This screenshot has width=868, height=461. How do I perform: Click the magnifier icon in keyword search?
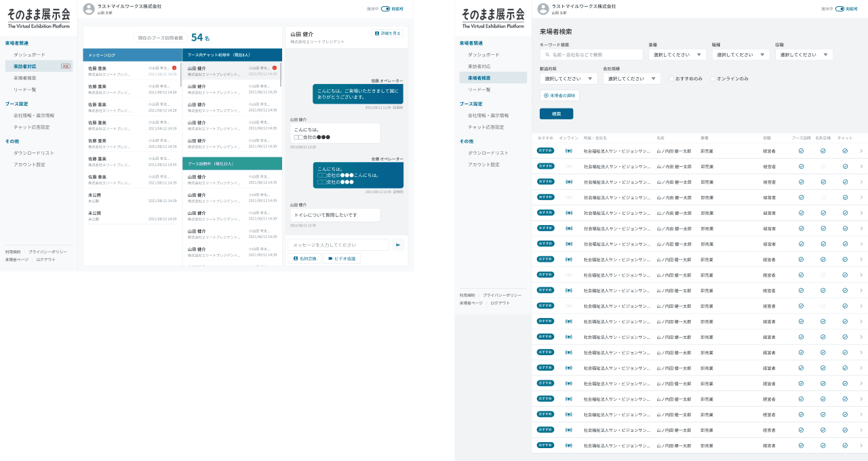pos(547,55)
